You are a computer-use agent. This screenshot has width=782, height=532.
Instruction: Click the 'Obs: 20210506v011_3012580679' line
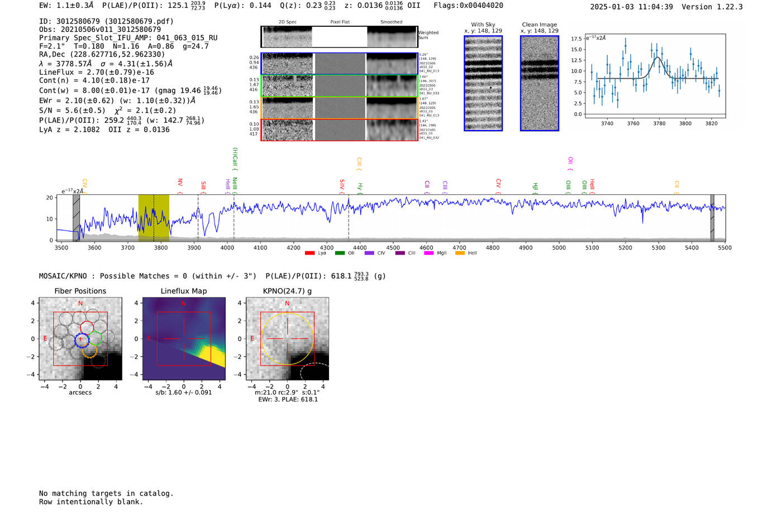(100, 29)
